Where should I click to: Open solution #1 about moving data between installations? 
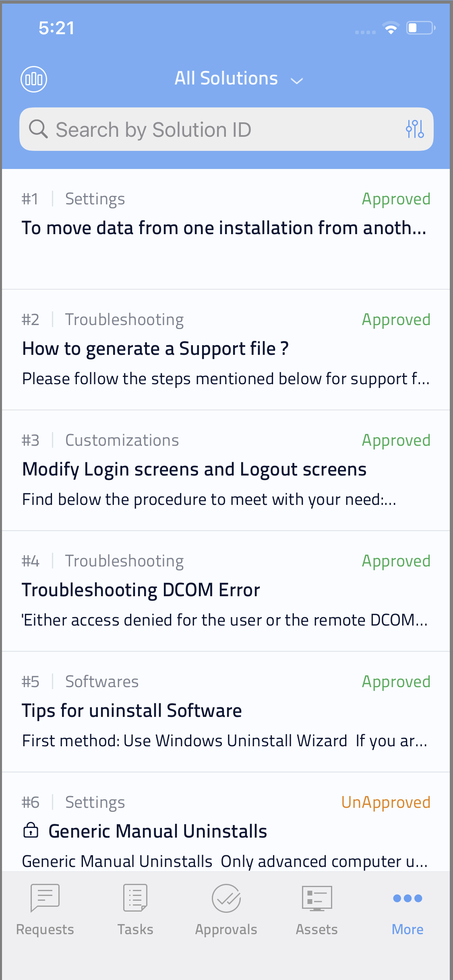[225, 229]
